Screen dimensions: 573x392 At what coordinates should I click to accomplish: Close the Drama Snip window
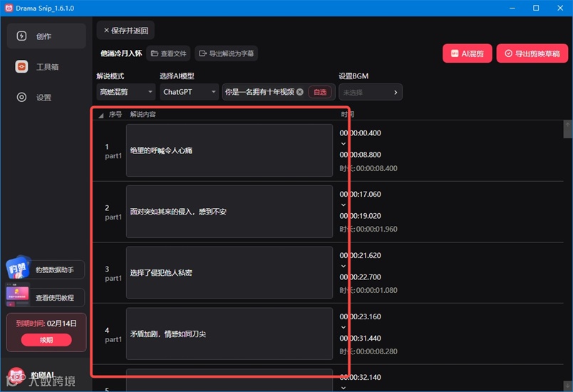(560, 8)
